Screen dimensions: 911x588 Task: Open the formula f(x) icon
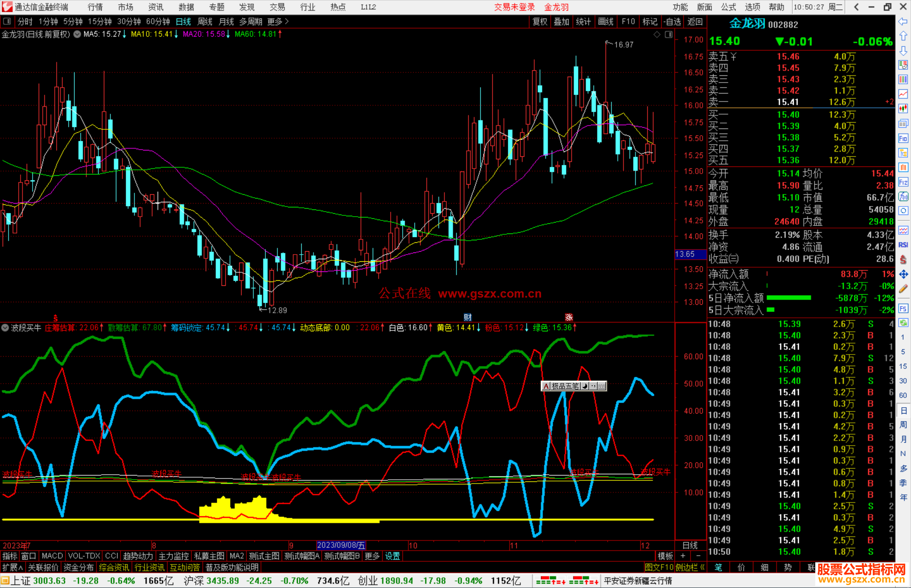click(x=903, y=196)
